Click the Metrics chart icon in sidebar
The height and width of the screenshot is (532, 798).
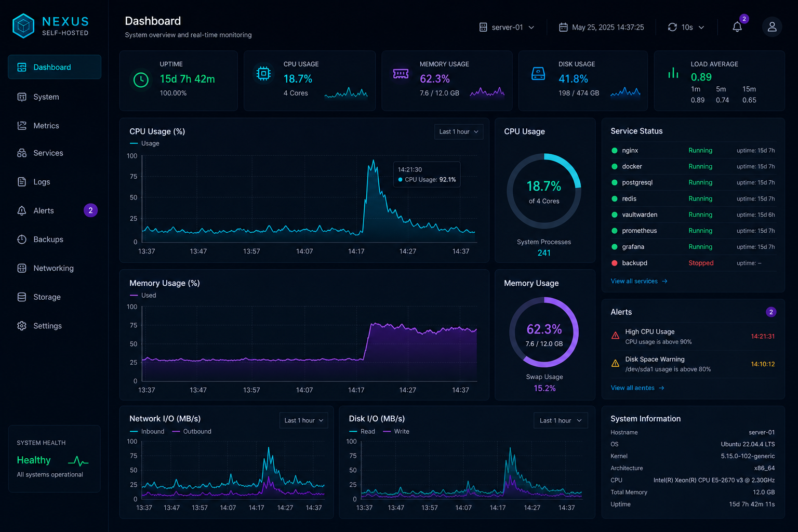[22, 126]
